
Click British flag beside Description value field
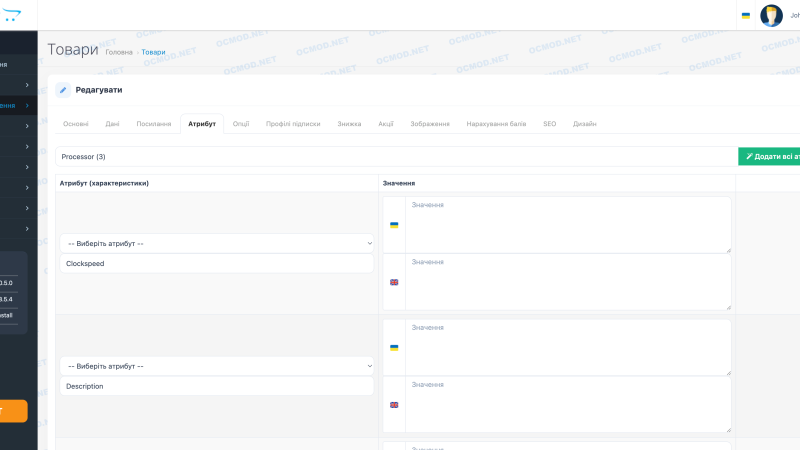[x=394, y=405]
